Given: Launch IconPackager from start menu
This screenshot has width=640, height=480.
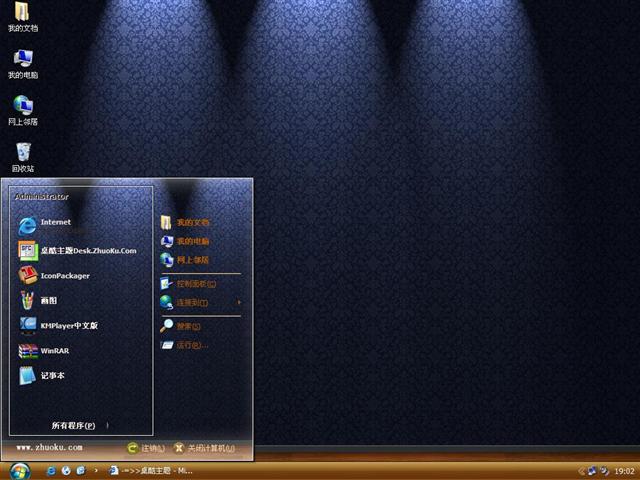Looking at the screenshot, I should coord(54,276).
